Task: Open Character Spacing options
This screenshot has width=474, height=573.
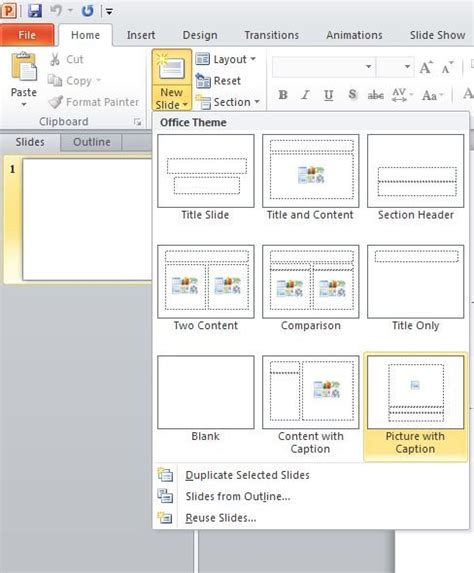Action: point(402,95)
